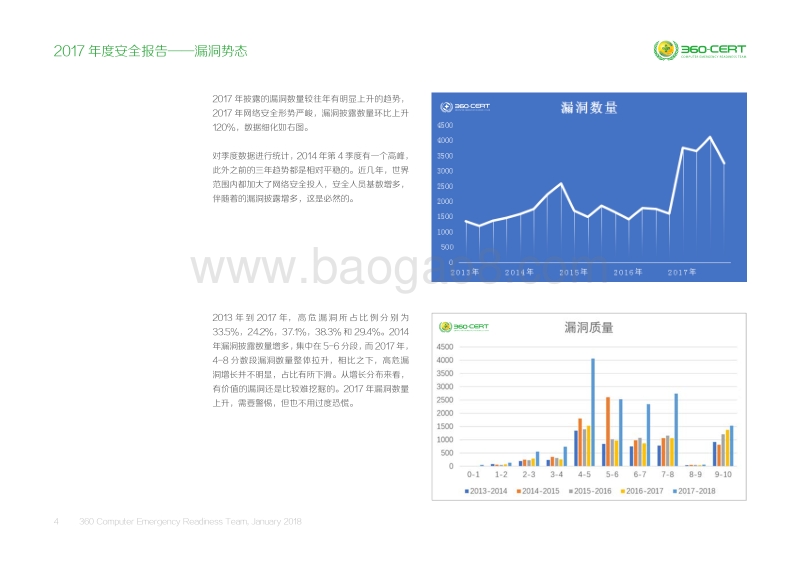Image resolution: width=800 pixels, height=566 pixels.
Task: Click the paragraph starting 2013 年到 2017 年
Action: (x=310, y=360)
